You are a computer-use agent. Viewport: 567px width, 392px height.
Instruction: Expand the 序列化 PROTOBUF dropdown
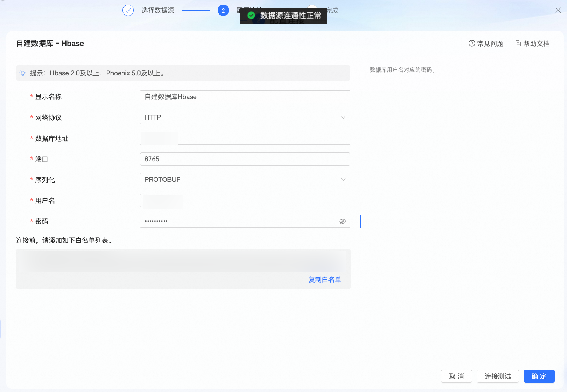tap(245, 180)
